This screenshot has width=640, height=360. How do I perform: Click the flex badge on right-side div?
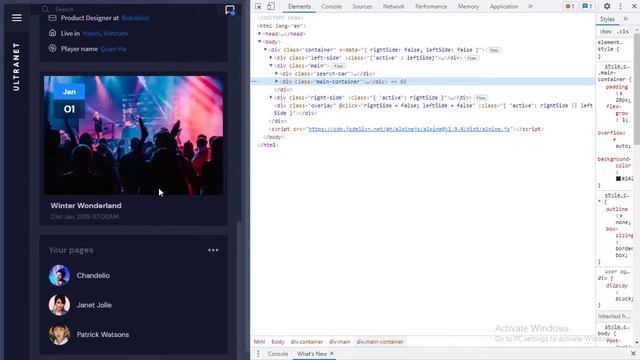tap(481, 98)
